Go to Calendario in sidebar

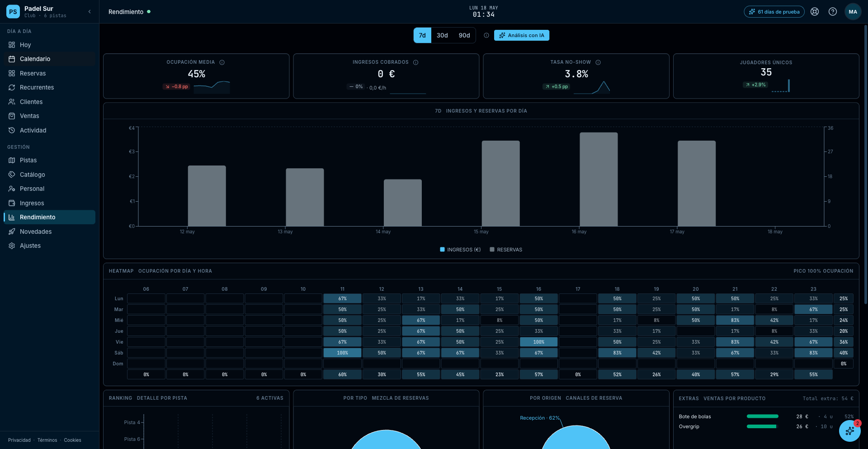(x=49, y=59)
